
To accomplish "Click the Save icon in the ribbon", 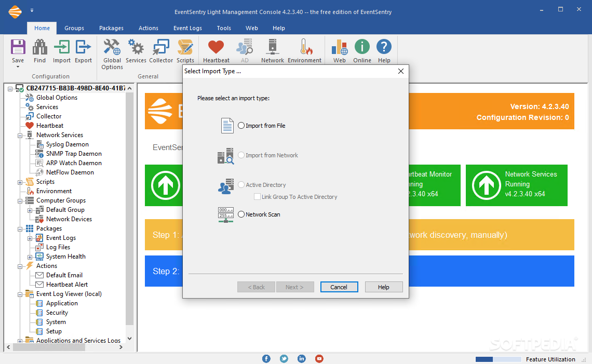I will tap(18, 47).
